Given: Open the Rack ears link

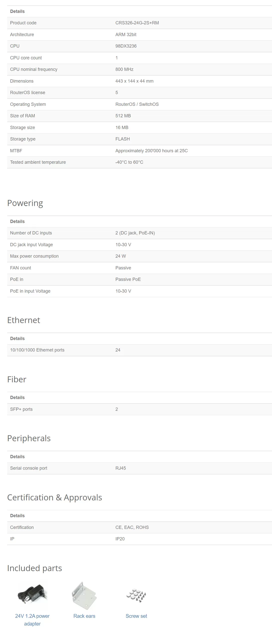Looking at the screenshot, I should click(84, 616).
